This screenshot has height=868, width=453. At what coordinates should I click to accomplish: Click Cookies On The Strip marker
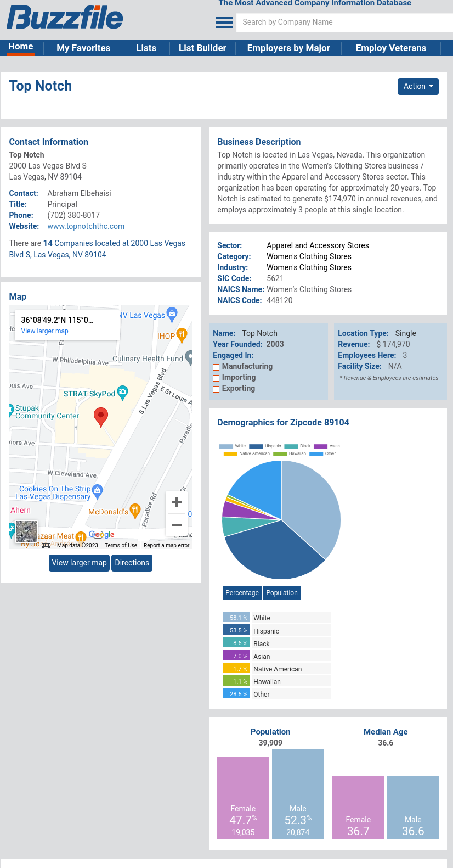[98, 491]
